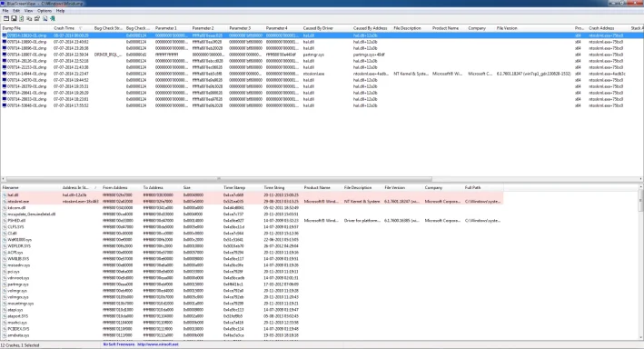Select the crash caused by partmgr.sys
The image size is (644, 349).
(322, 55)
